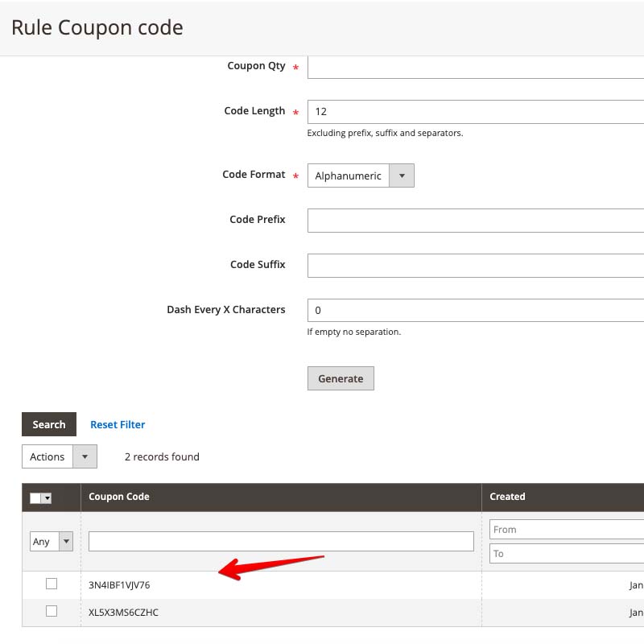Click the Coupon Qty input field
Viewport: 644px width, 644px height.
tap(475, 67)
